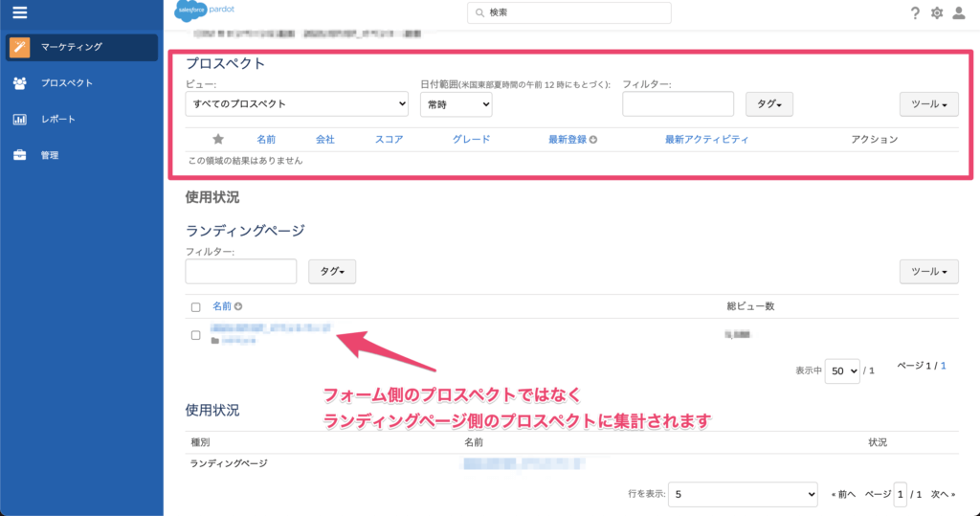This screenshot has height=516, width=980.
Task: Focus the top 検索 search field
Action: point(569,12)
